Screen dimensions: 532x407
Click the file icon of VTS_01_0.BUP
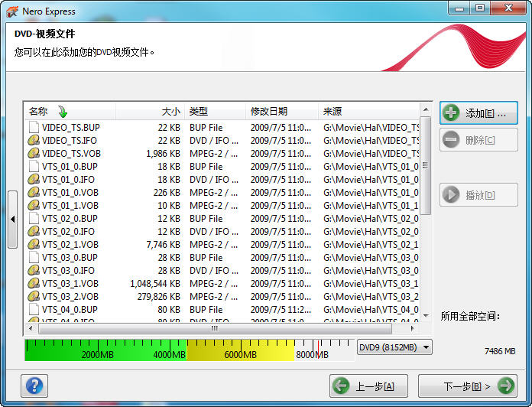(34, 166)
